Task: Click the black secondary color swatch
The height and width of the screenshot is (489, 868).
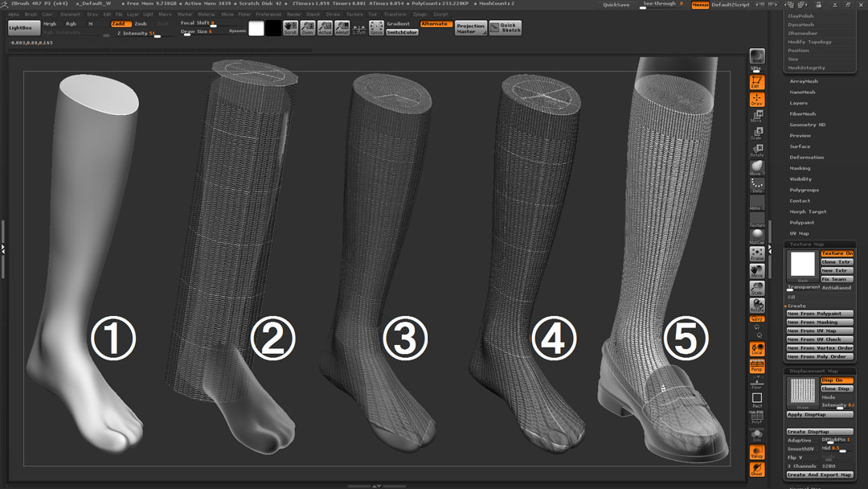Action: [273, 28]
